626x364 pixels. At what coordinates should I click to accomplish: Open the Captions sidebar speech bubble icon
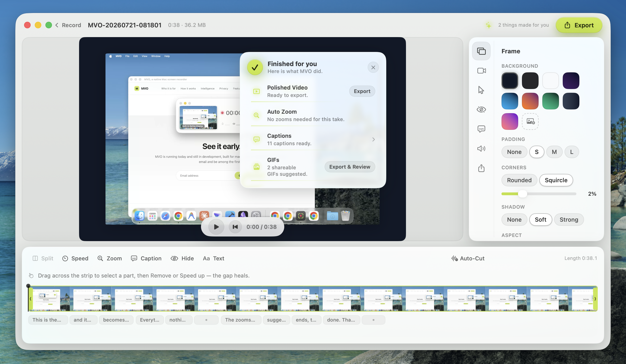pos(481,129)
